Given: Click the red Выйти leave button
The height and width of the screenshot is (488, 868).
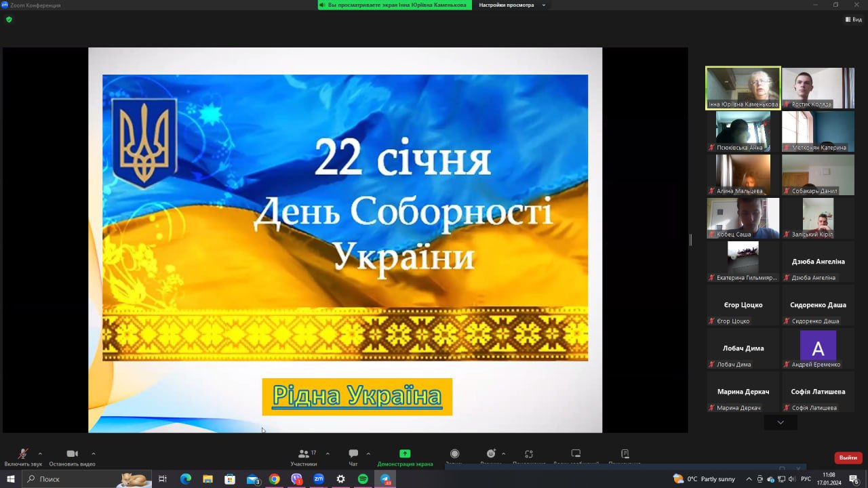Looking at the screenshot, I should (x=848, y=457).
